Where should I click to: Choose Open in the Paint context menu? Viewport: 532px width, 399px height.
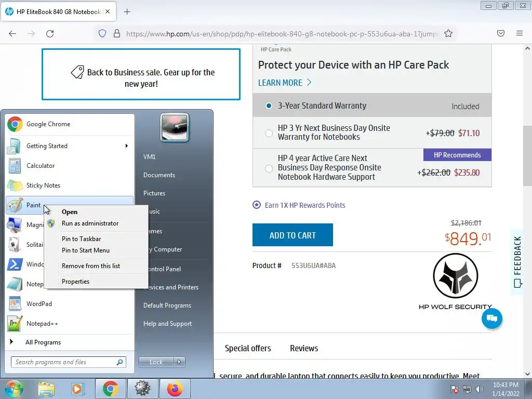click(70, 212)
